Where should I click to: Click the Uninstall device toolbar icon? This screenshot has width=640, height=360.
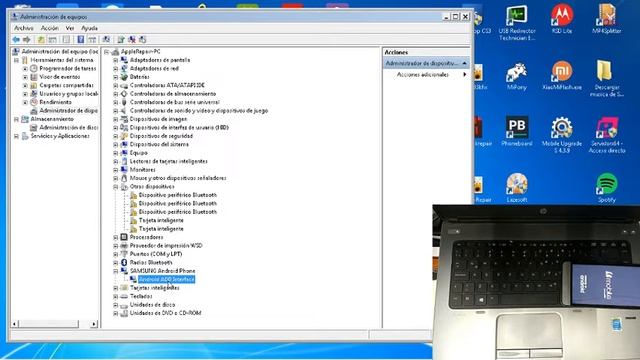(x=131, y=40)
